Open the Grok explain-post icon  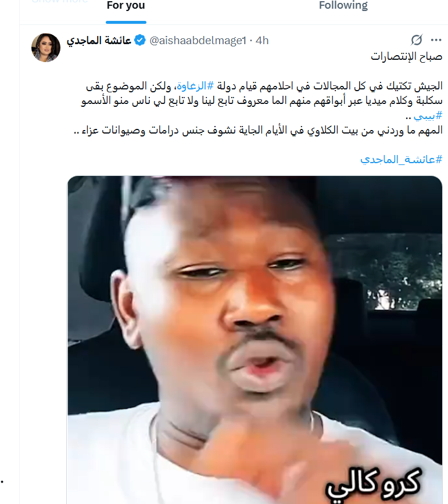coord(417,40)
